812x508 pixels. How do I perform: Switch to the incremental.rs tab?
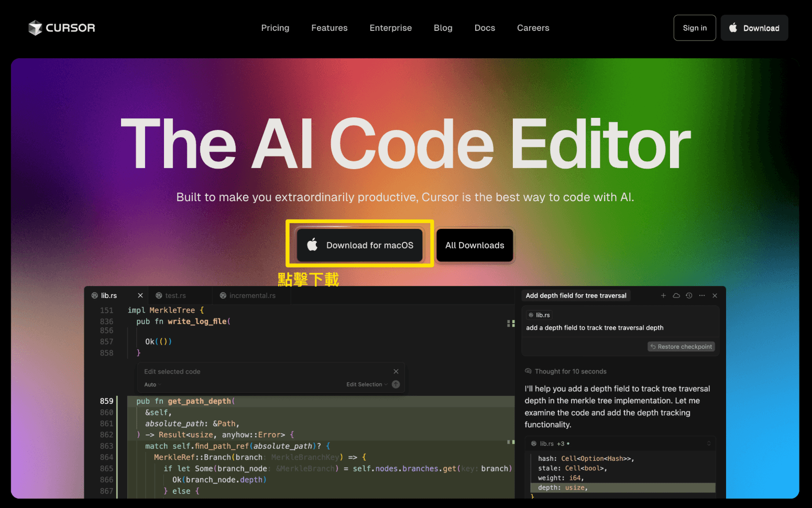click(x=252, y=295)
